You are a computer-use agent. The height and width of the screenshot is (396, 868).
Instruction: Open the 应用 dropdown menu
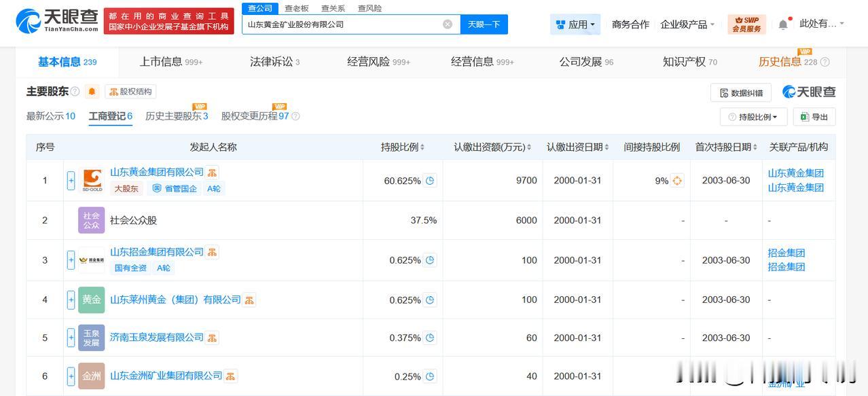pos(575,24)
